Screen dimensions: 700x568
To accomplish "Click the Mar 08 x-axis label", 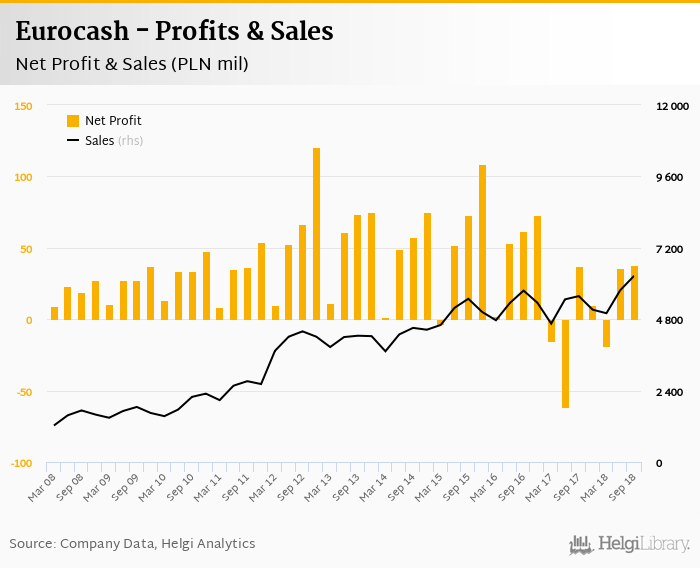I will click(x=44, y=487).
